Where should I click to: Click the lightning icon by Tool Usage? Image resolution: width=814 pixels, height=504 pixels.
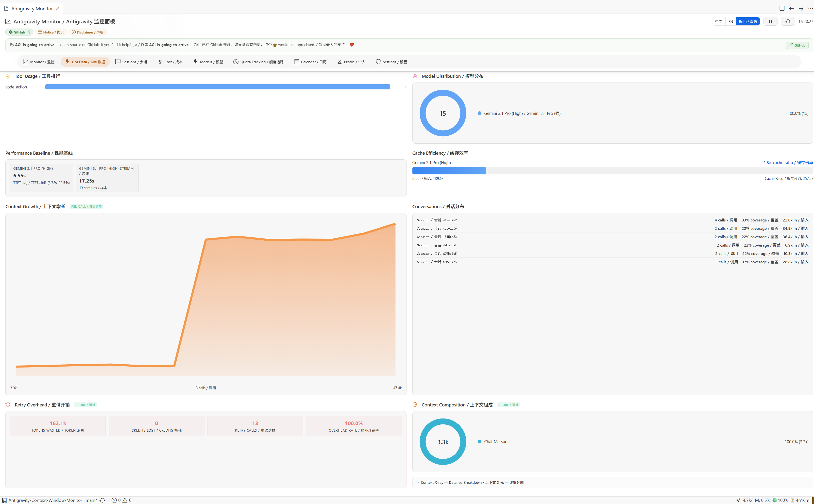[8, 76]
